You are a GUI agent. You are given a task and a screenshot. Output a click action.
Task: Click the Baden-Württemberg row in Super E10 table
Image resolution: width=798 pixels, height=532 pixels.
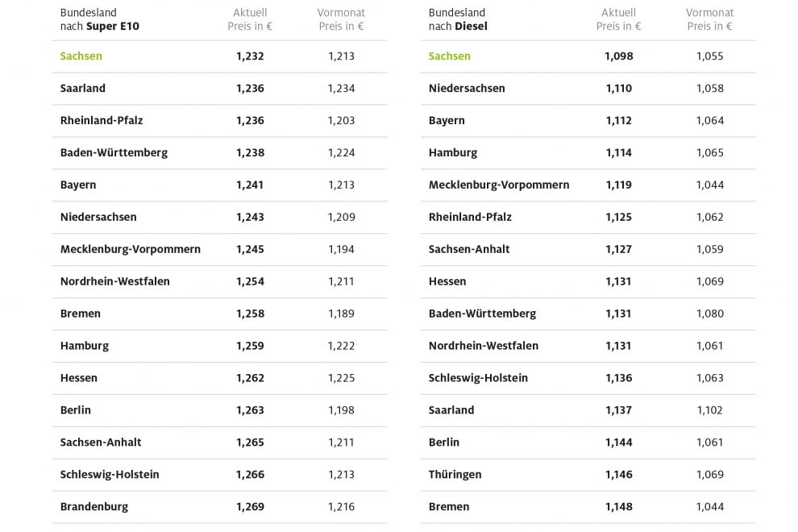click(114, 152)
